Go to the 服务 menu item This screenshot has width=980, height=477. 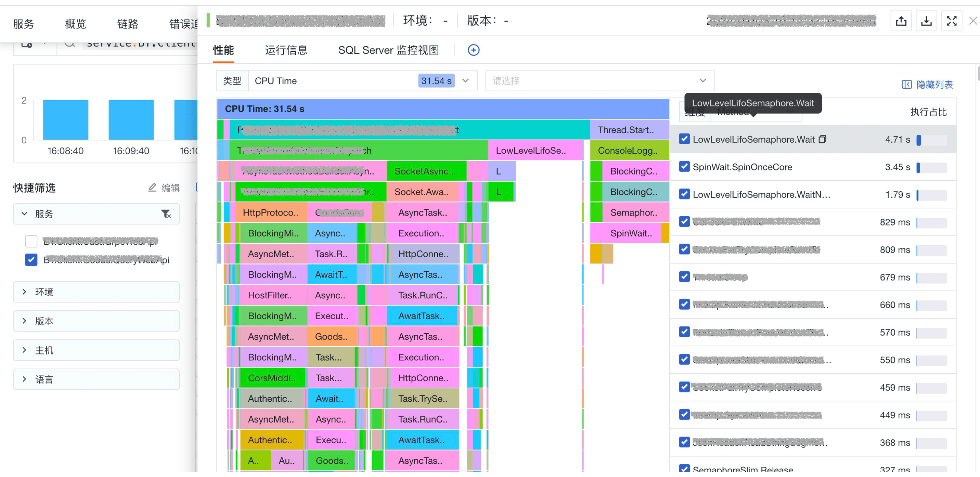[24, 24]
